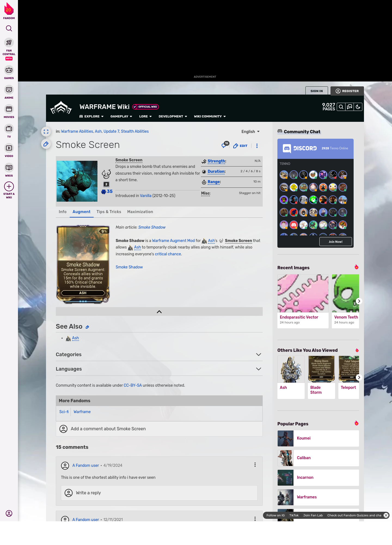Collapse the ability tabber section
The image size is (392, 545).
(159, 311)
